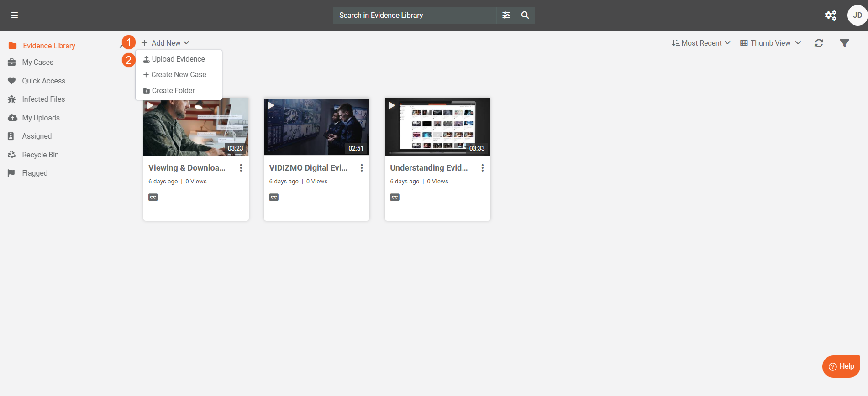Image resolution: width=868 pixels, height=396 pixels.
Task: Open options for VIDIZMO Digital Evidence video
Action: (362, 168)
